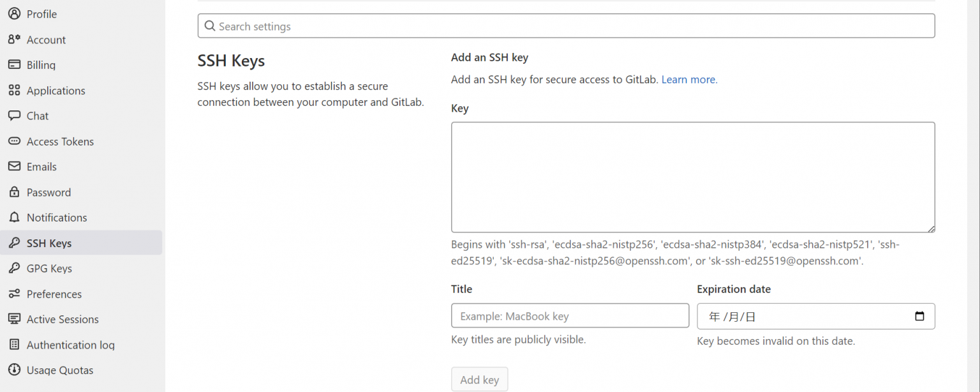The height and width of the screenshot is (392, 980).
Task: Open the expiration date calendar picker
Action: point(919,316)
